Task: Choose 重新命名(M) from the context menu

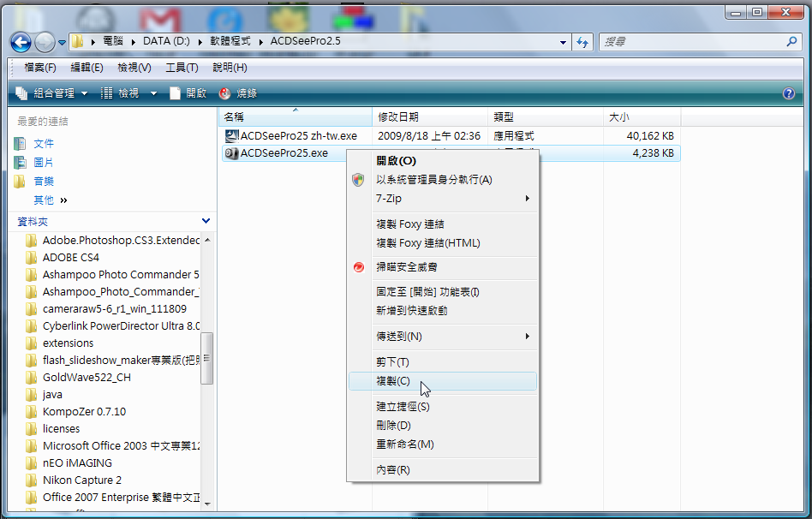Action: 443,444
